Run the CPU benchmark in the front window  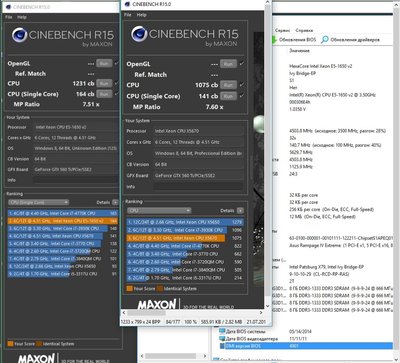pyautogui.click(x=228, y=85)
